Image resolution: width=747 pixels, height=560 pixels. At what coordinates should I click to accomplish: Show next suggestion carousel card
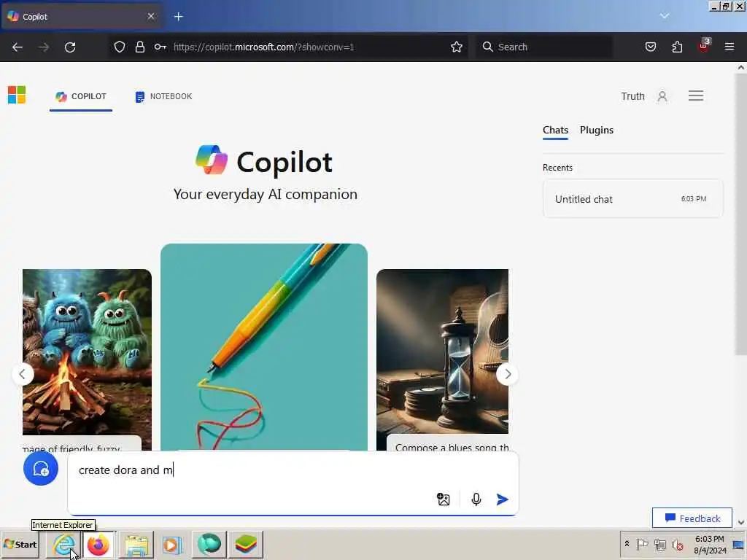click(508, 374)
